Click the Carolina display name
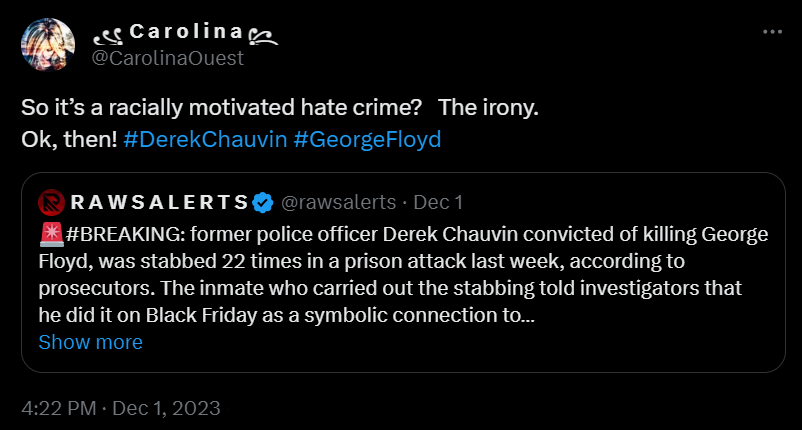 click(185, 34)
